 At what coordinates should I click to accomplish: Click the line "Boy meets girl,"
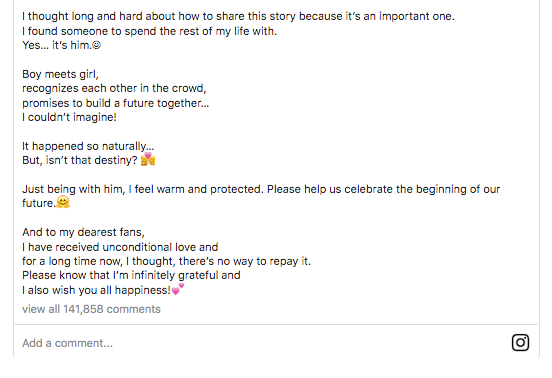(60, 74)
